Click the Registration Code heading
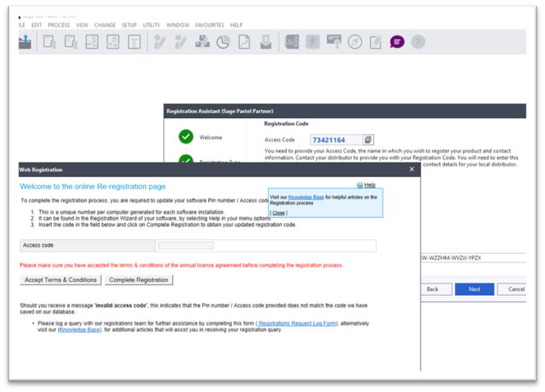Viewport: 545px width, 392px height. pyautogui.click(x=286, y=123)
